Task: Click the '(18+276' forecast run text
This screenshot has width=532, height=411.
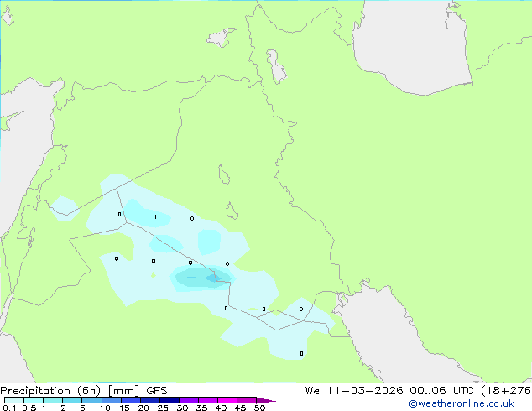Action: point(506,391)
